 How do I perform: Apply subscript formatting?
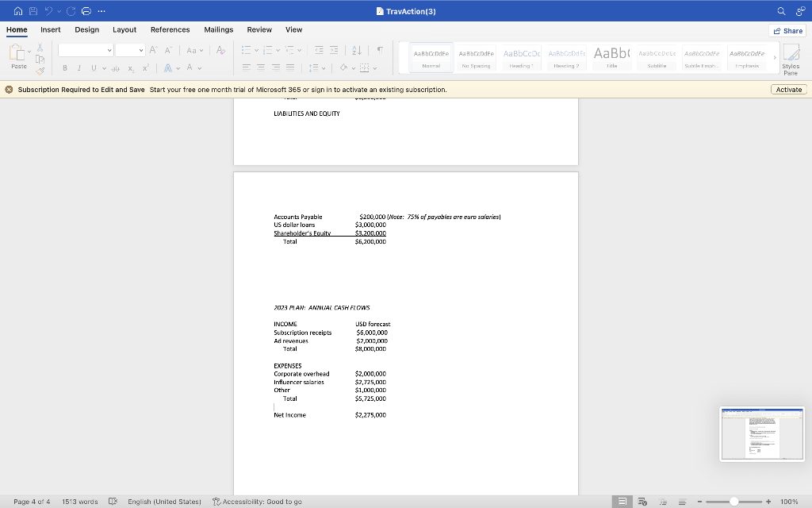click(131, 68)
